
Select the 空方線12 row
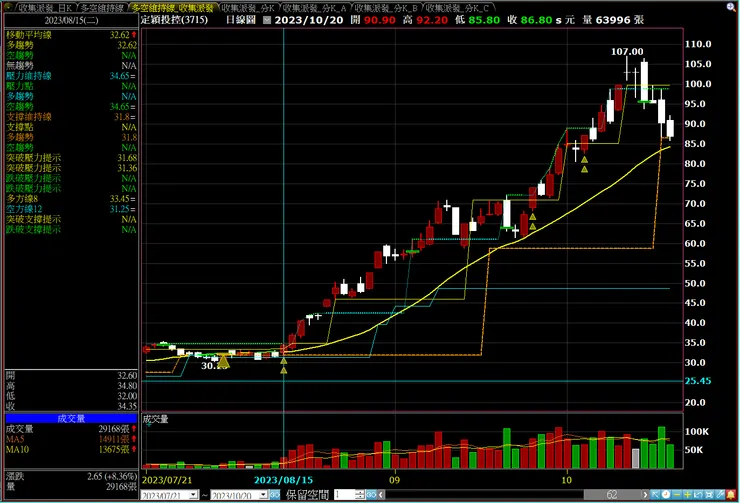pyautogui.click(x=71, y=209)
